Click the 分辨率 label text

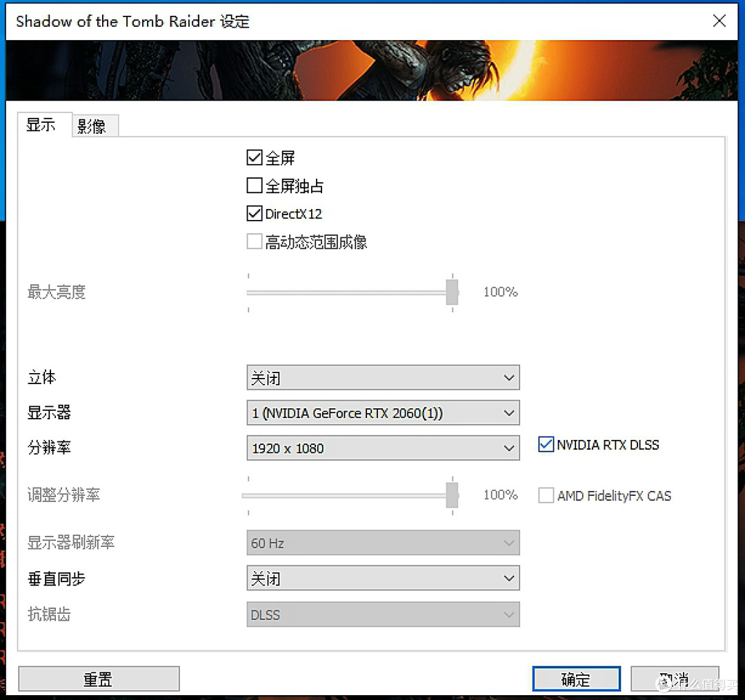click(x=49, y=448)
